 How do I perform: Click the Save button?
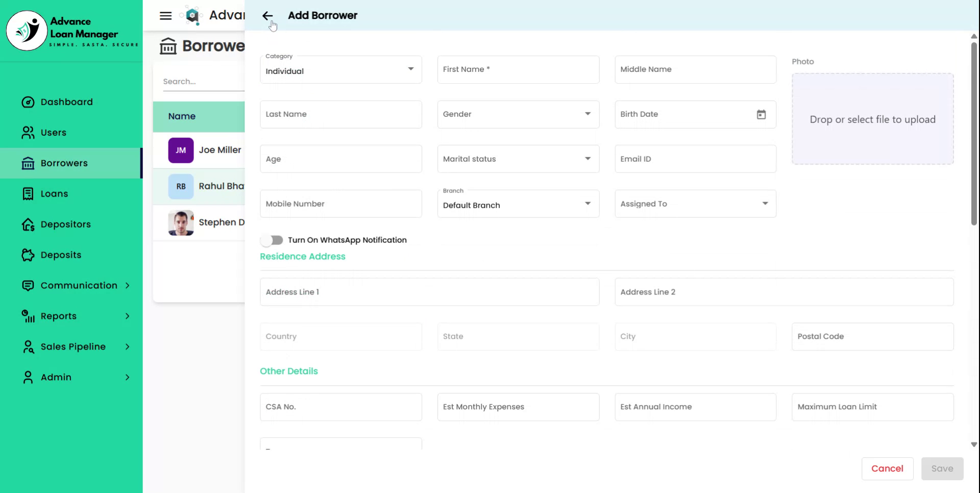point(942,469)
